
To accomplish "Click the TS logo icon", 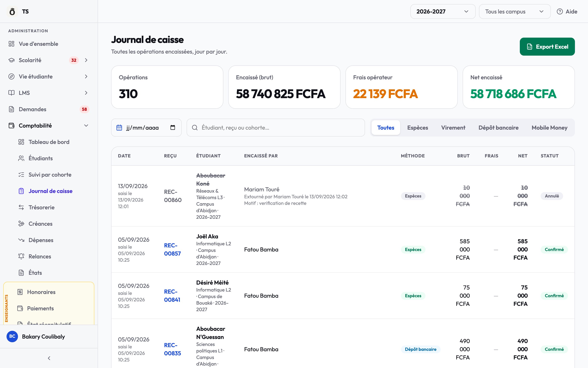I will 12,11.
